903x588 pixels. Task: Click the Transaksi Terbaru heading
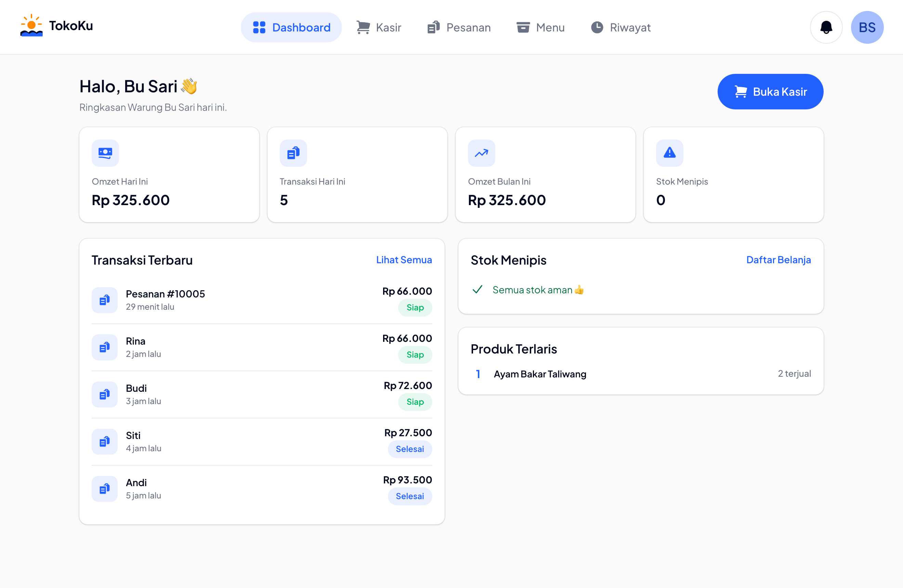tap(142, 260)
